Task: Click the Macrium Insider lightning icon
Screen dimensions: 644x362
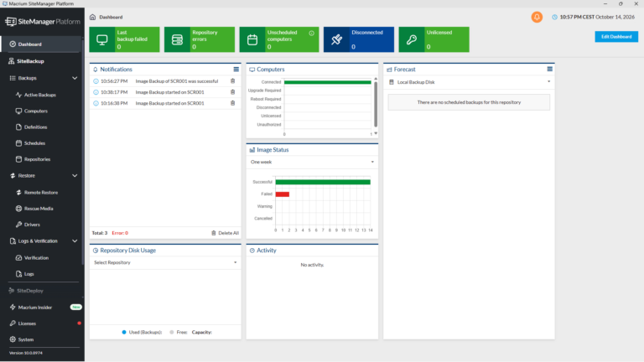Action: pyautogui.click(x=13, y=307)
